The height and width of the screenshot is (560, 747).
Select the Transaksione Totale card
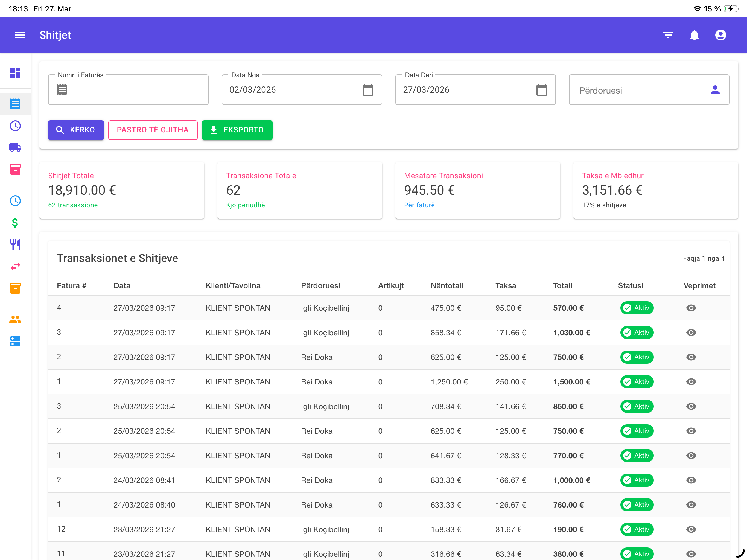(300, 191)
